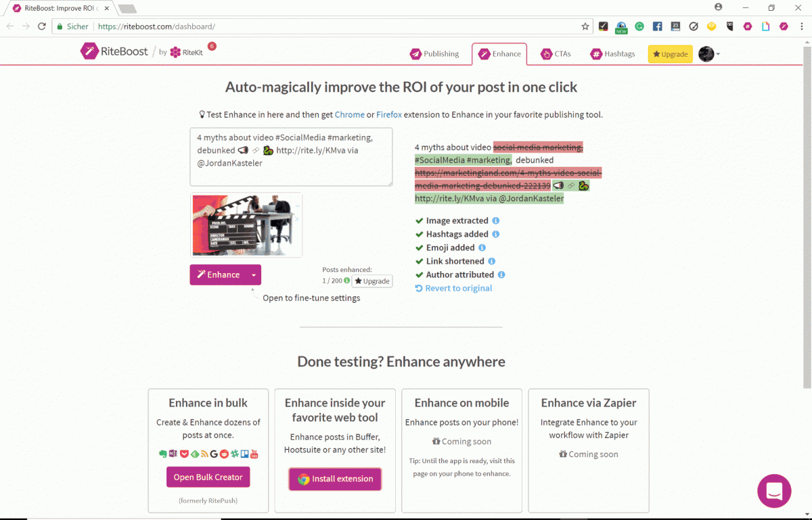Image resolution: width=812 pixels, height=520 pixels.
Task: Click the yellow Buffer-like extension icon
Action: tap(711, 26)
